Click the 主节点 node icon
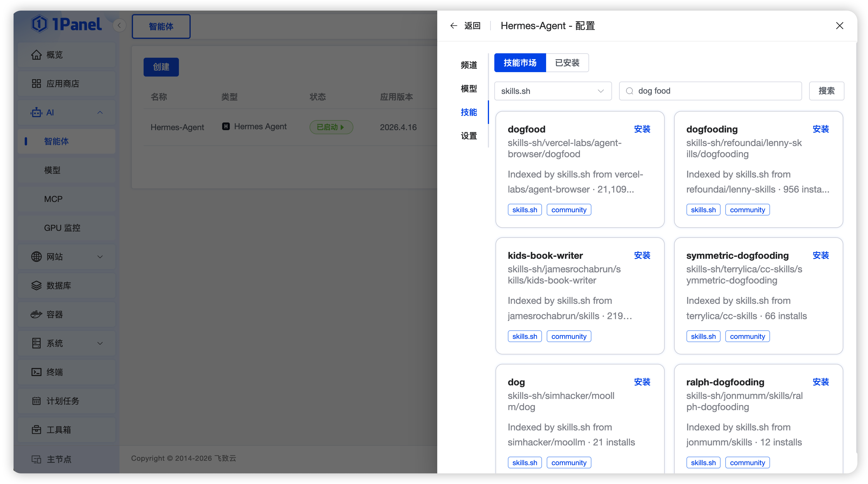This screenshot has width=868, height=484. click(x=36, y=459)
